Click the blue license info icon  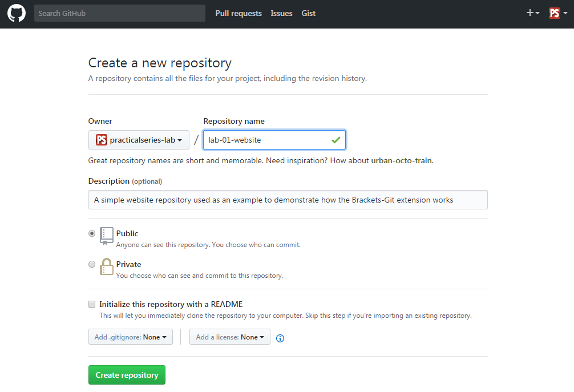[280, 338]
